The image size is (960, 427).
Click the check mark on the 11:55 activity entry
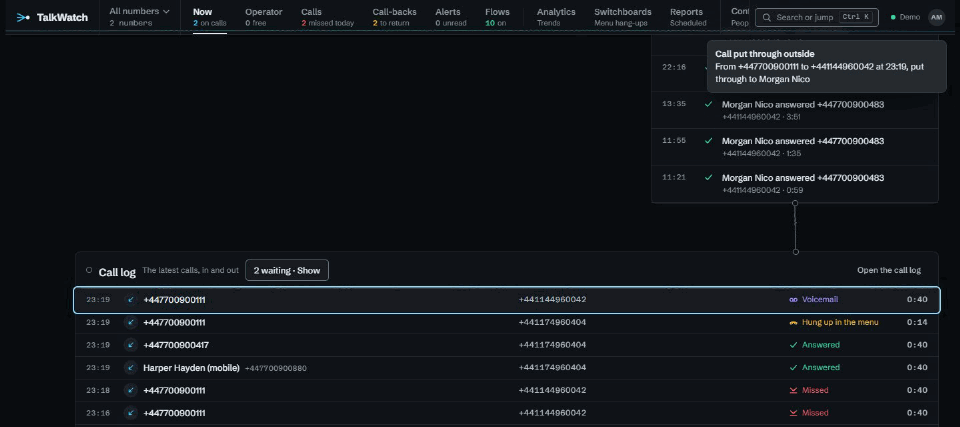click(708, 141)
